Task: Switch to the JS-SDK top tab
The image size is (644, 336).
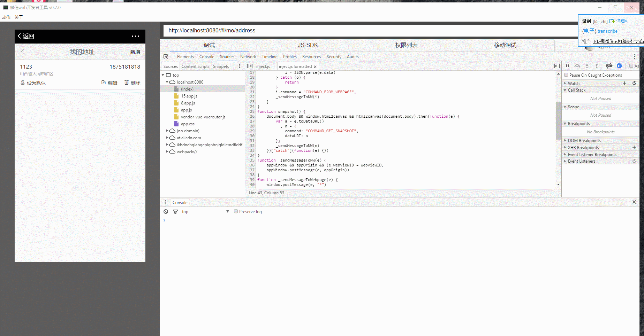Action: [x=308, y=45]
